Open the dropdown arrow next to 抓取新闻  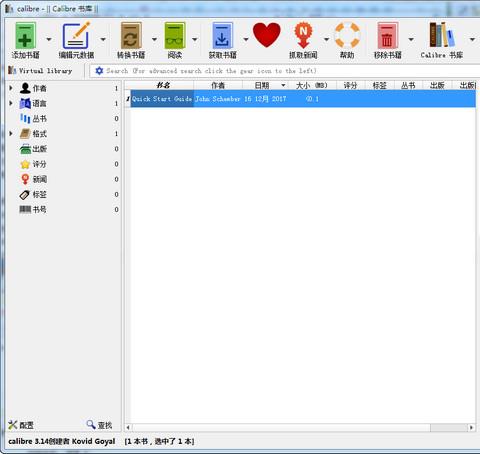coord(326,39)
